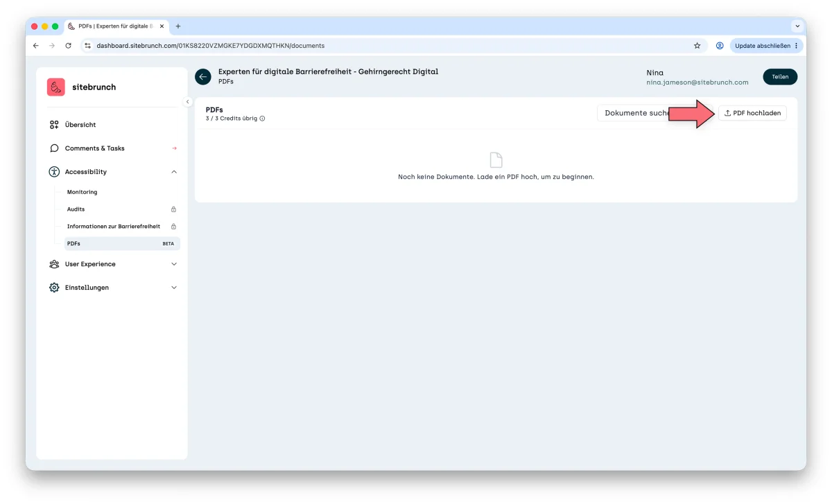Image resolution: width=832 pixels, height=504 pixels.
Task: Go back using the browser back arrow
Action: tap(36, 46)
